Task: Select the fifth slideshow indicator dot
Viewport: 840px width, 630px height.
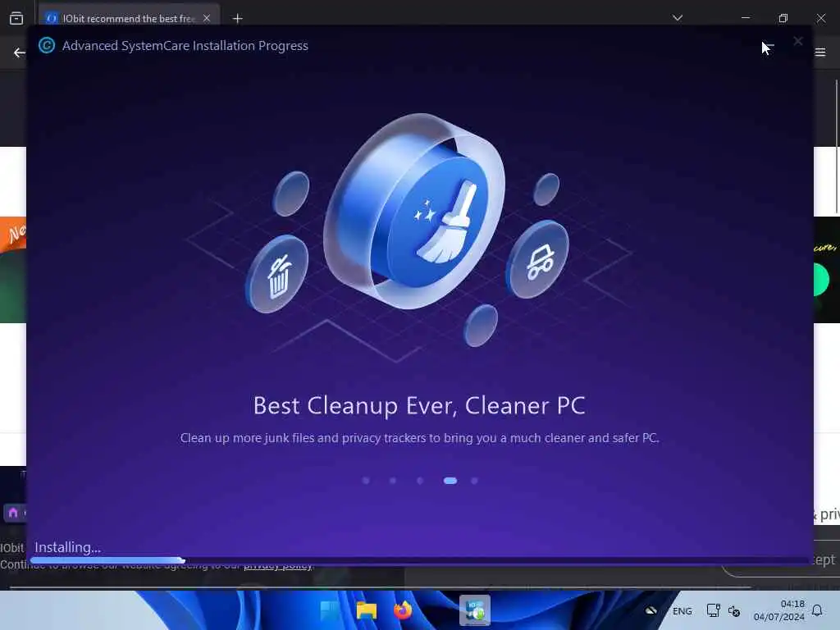Action: point(474,481)
